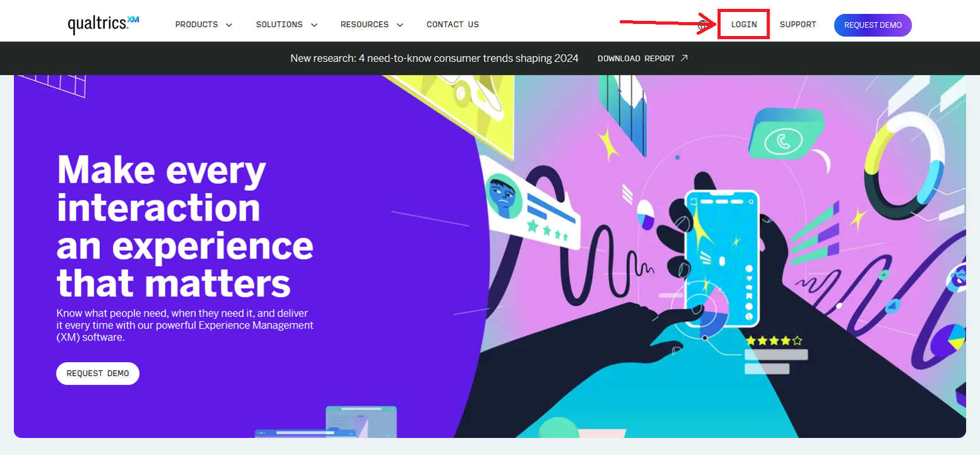Click the smartphone illustration in the hero
This screenshot has width=980, height=455.
(722, 258)
